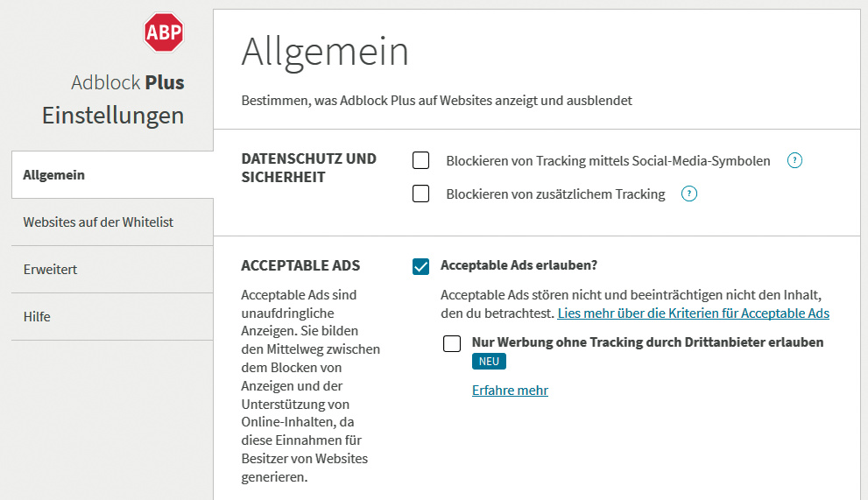Image resolution: width=868 pixels, height=500 pixels.
Task: Open help icon beside zusätzlichem Tracking
Action: [x=689, y=194]
